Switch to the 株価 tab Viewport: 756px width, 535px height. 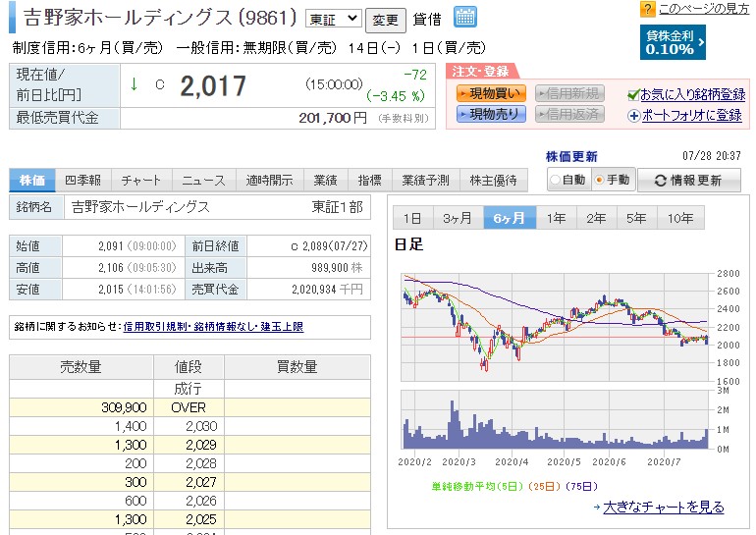(x=32, y=181)
